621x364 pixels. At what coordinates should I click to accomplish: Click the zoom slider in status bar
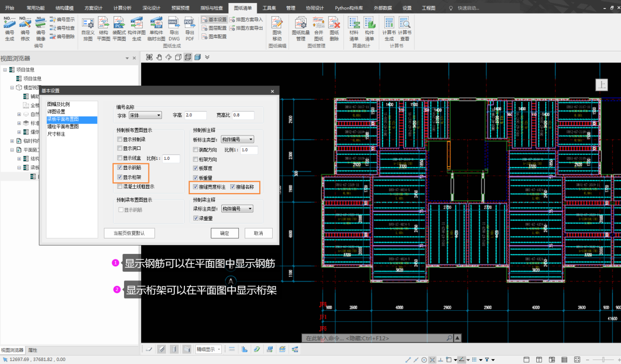pos(604,360)
